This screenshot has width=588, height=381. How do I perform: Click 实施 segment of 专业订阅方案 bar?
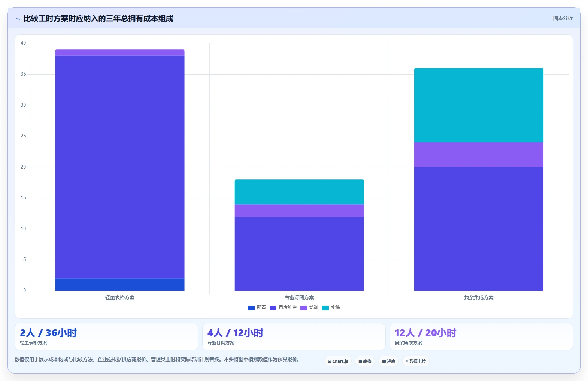pyautogui.click(x=299, y=192)
